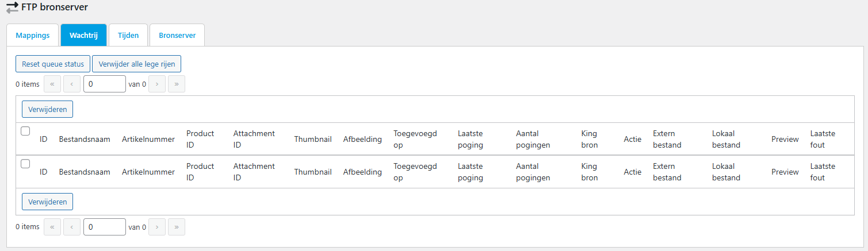The width and height of the screenshot is (868, 251).
Task: Click the top Verwijderen button
Action: 47,109
